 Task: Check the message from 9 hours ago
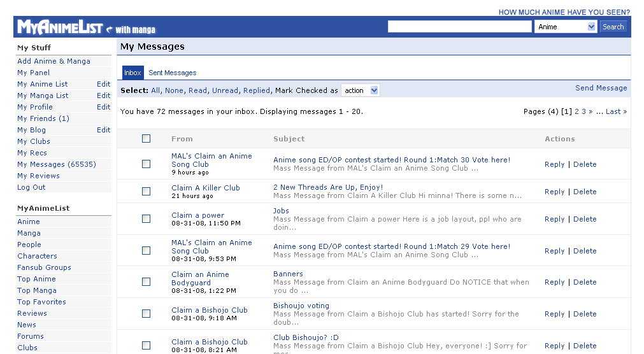coord(147,164)
